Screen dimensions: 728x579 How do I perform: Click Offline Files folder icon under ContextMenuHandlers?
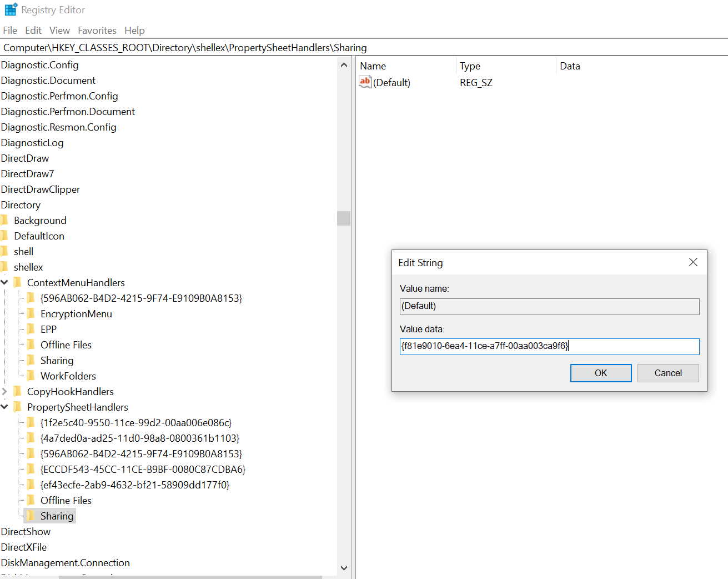[31, 345]
